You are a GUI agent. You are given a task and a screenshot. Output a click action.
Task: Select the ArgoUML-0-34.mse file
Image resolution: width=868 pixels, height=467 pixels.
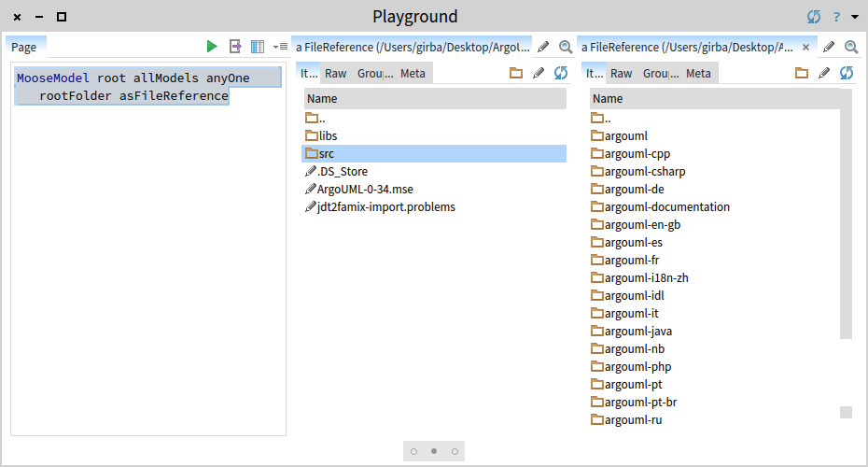point(434,189)
